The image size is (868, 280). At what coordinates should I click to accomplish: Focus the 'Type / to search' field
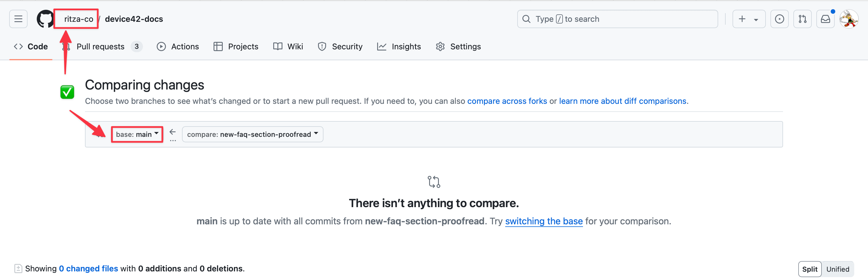point(617,19)
